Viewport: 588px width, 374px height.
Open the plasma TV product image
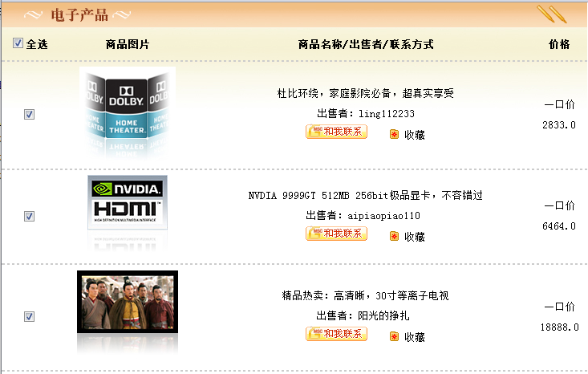(128, 311)
